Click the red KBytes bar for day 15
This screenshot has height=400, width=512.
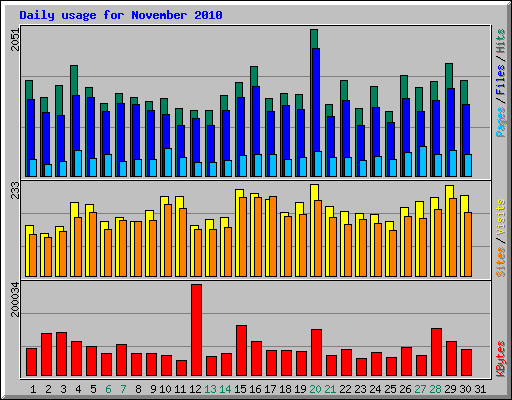(241, 351)
